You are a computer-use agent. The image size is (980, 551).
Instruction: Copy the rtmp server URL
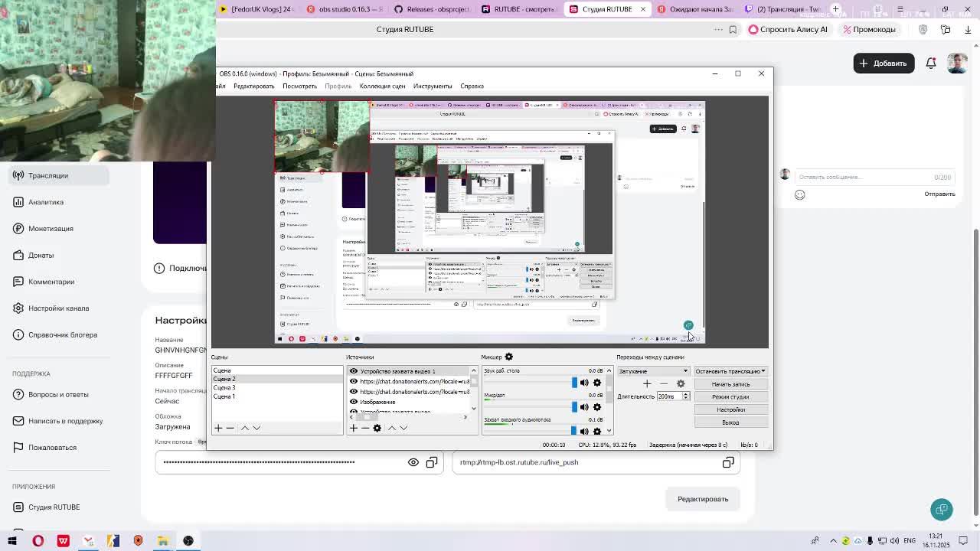(x=728, y=462)
